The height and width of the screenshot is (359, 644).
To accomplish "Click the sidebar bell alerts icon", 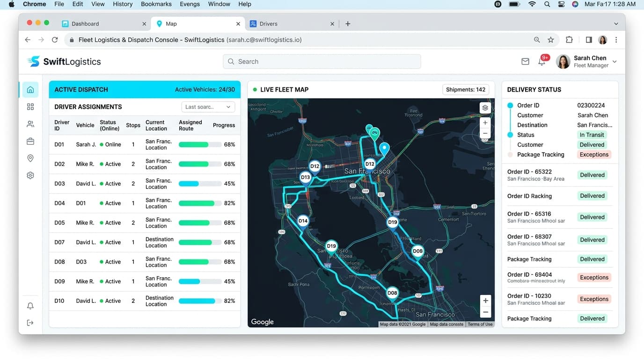I will pos(30,306).
